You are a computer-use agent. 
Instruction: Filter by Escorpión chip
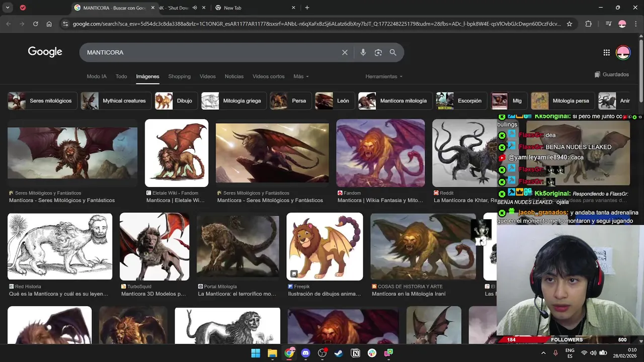(461, 101)
